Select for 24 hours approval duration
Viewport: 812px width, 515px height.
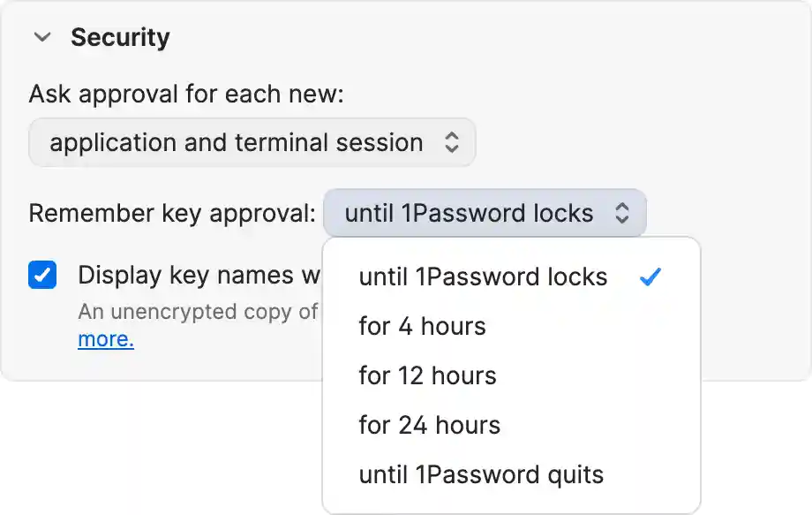(428, 425)
